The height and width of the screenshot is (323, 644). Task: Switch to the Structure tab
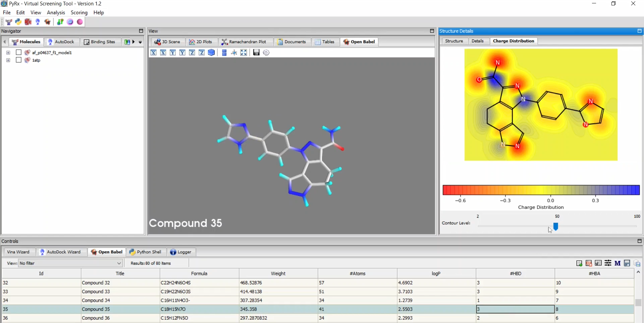(454, 41)
